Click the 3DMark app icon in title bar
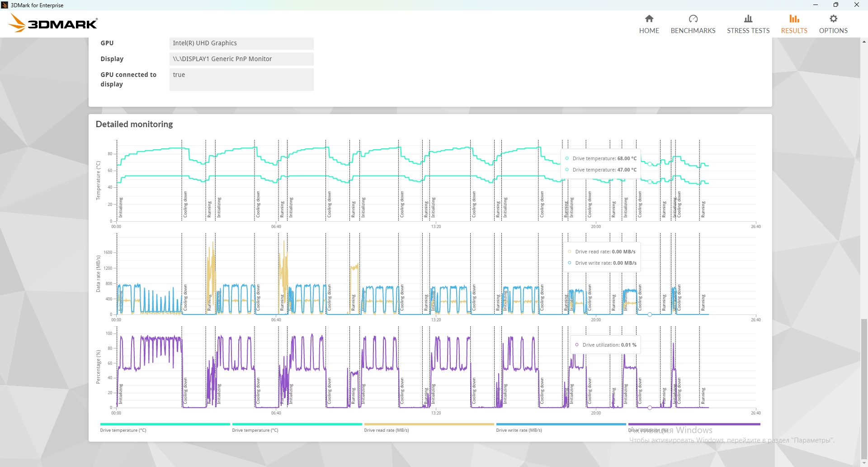 5,5
